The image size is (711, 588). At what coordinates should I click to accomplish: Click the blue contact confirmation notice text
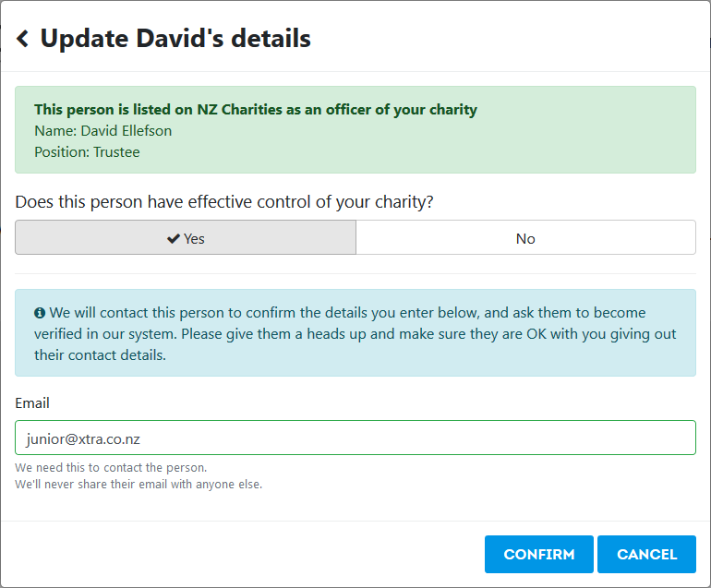coord(355,333)
